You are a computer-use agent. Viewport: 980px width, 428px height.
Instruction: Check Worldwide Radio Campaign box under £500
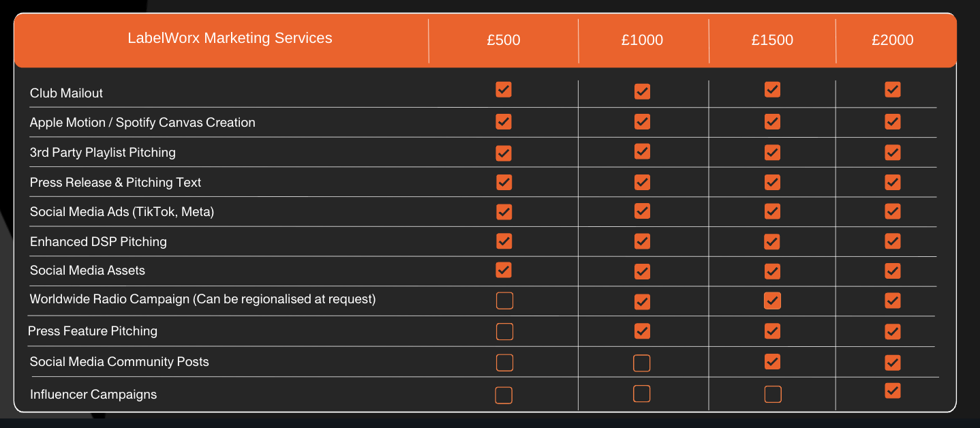[504, 301]
